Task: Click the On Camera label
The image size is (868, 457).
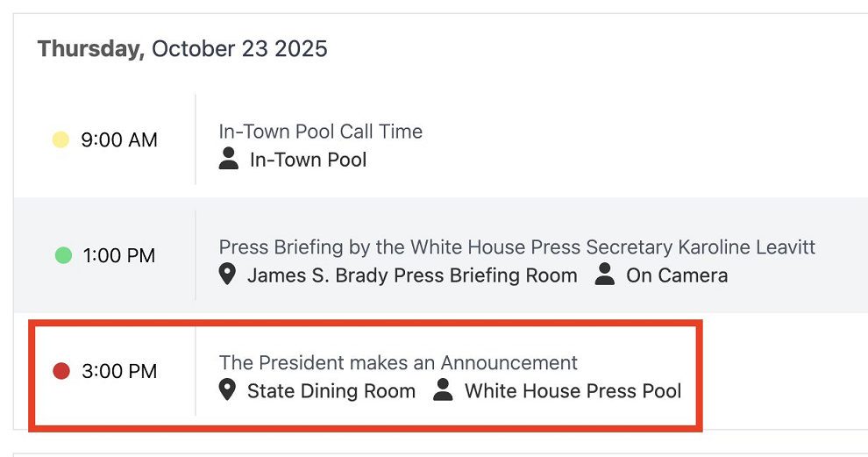Action: tap(676, 275)
